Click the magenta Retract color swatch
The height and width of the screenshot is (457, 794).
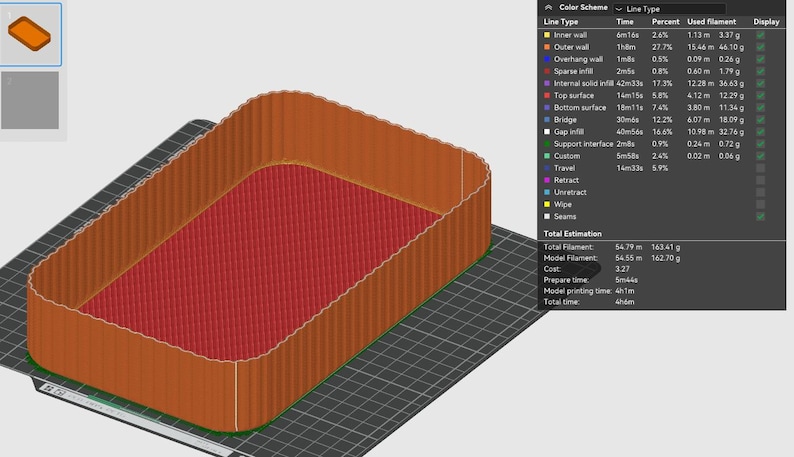point(547,180)
